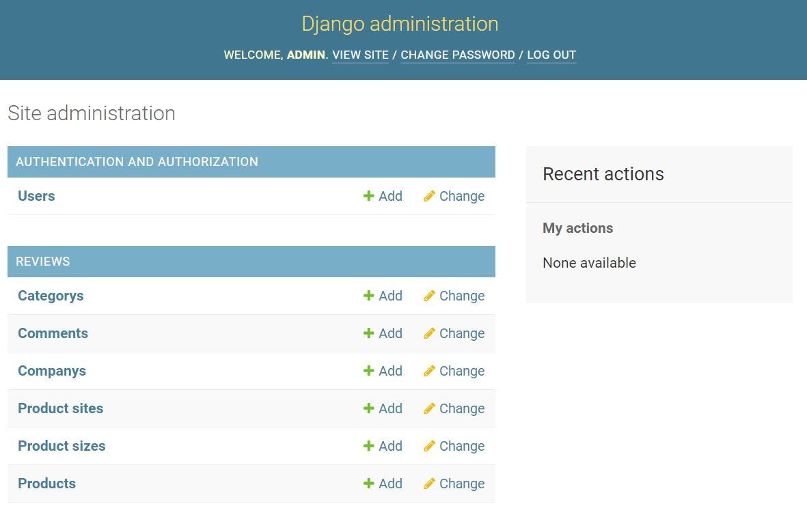
Task: Click the pencil icon beside Product sites
Action: click(430, 408)
